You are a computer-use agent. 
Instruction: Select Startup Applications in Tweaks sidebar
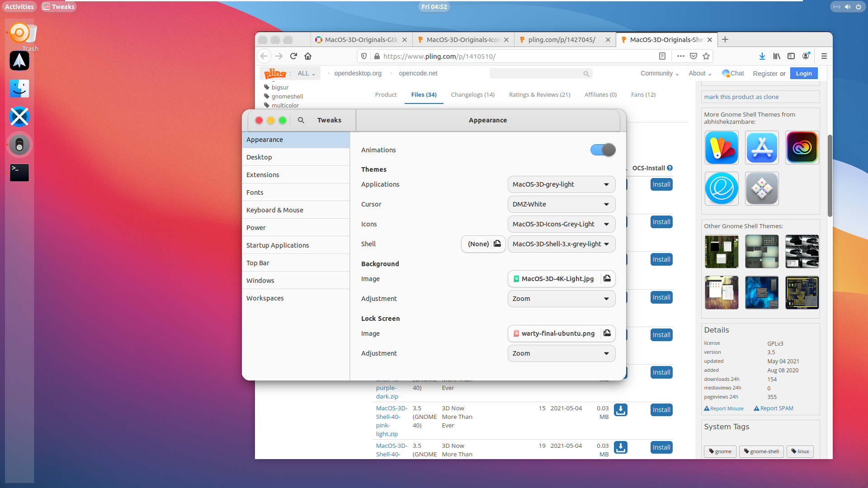(296, 245)
